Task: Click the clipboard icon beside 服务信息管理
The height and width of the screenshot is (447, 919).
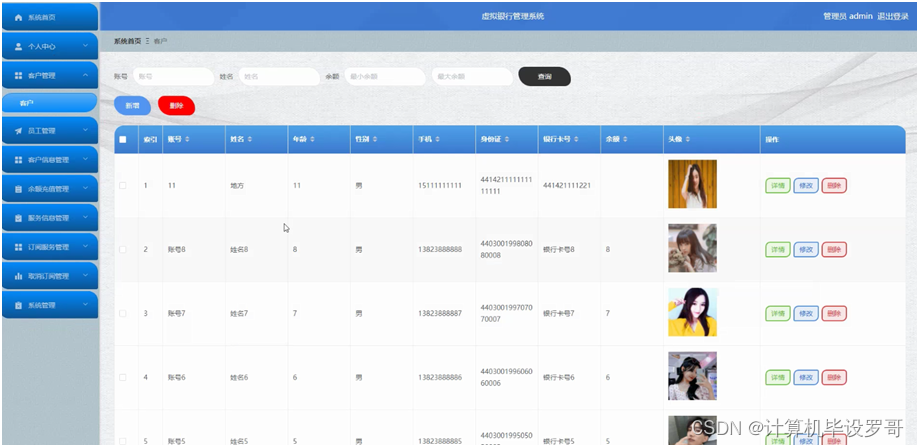Action: click(x=18, y=218)
